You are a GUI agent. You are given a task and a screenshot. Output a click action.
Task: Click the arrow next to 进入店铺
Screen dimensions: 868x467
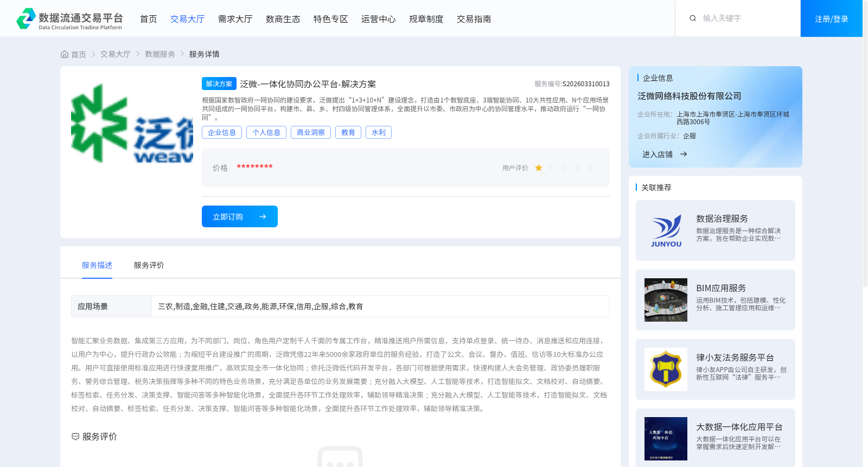pos(684,155)
